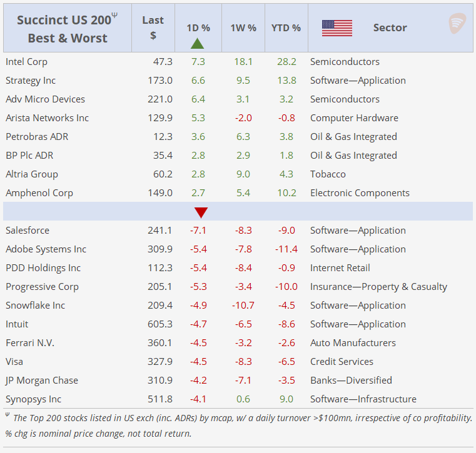Click Altria Group sector Tobacco

coord(328,174)
